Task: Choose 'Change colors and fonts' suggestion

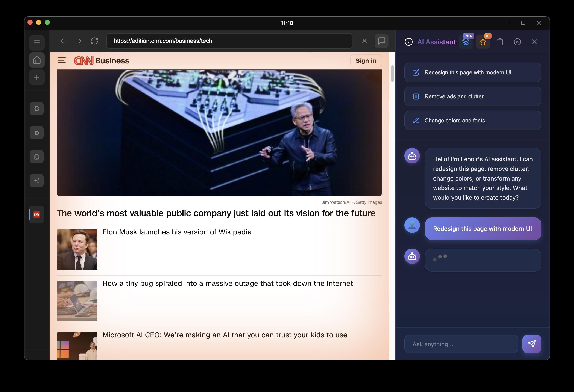Action: (472, 120)
